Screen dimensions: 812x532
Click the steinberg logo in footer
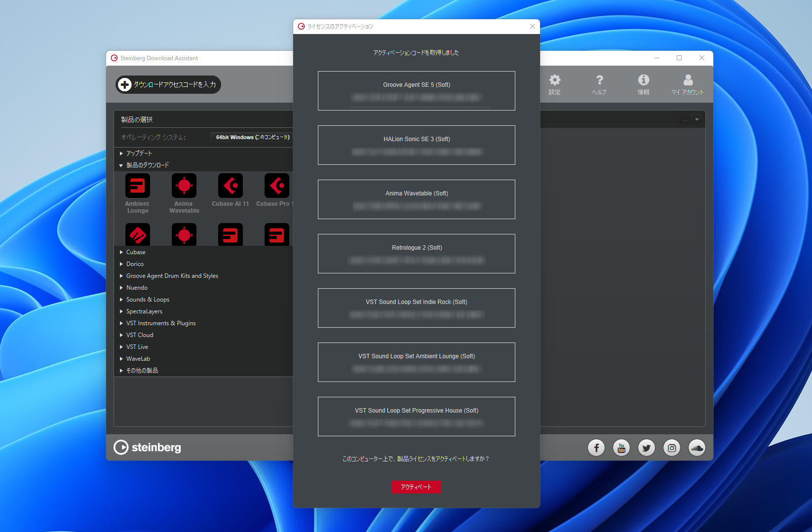click(147, 447)
